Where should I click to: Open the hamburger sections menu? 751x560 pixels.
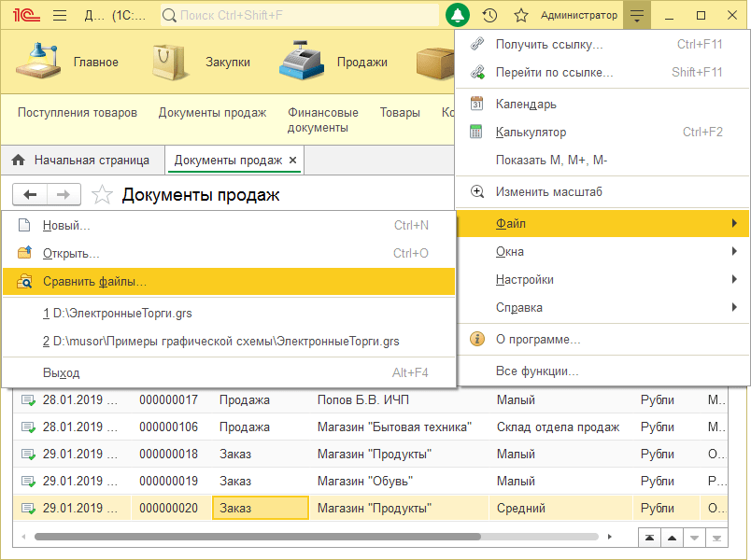pos(60,15)
